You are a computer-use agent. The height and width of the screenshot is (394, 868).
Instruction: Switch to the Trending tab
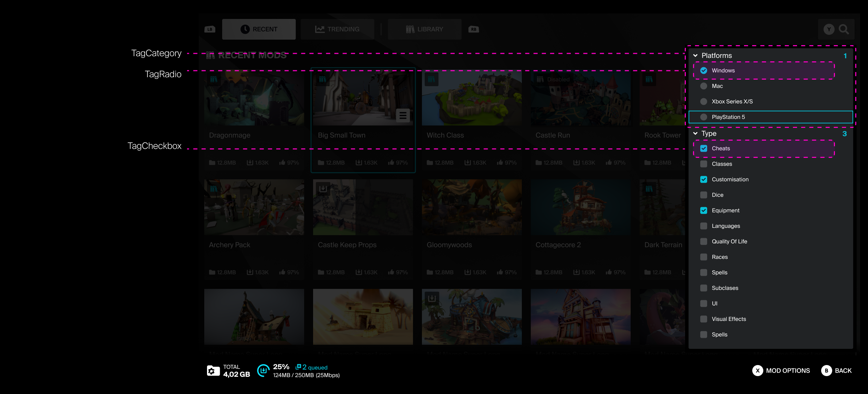[x=337, y=29]
